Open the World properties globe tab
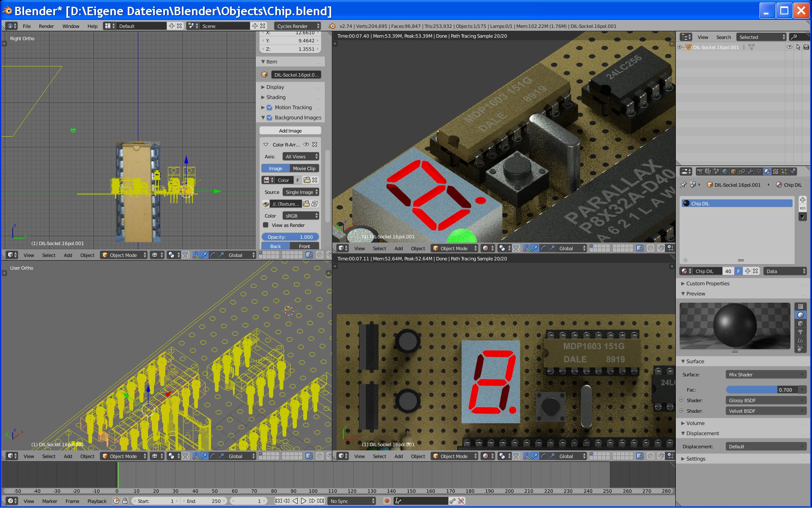This screenshot has width=812, height=508. [725, 171]
